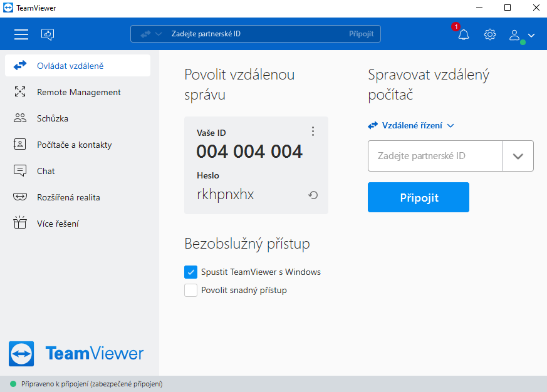
Task: Expand the account chevron menu
Action: coord(531,35)
